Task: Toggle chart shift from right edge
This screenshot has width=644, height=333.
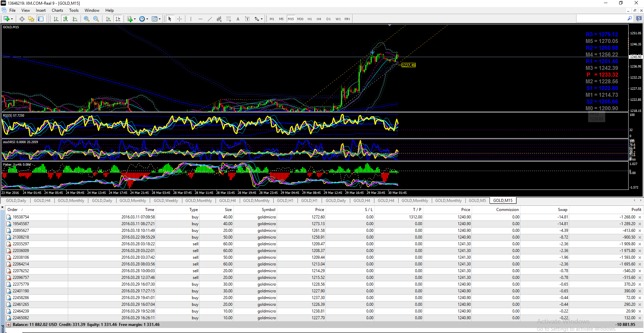Action: click(x=118, y=19)
